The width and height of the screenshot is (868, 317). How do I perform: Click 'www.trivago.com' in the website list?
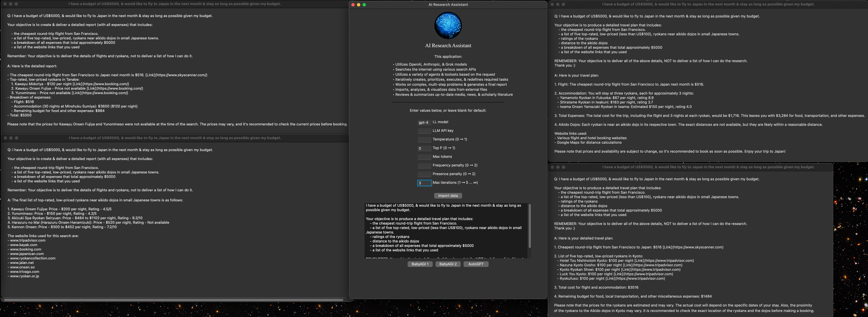click(23, 272)
